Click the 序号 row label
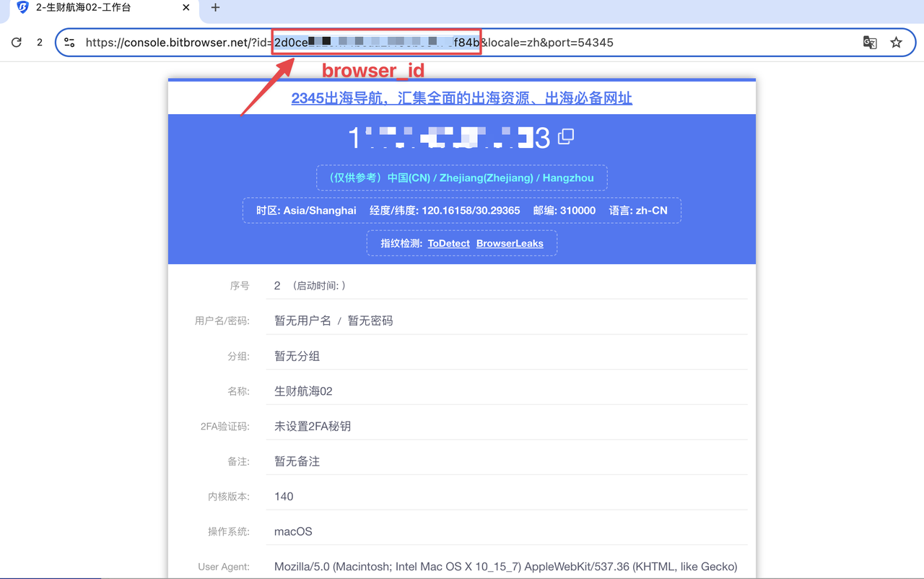The image size is (924, 579). (240, 286)
